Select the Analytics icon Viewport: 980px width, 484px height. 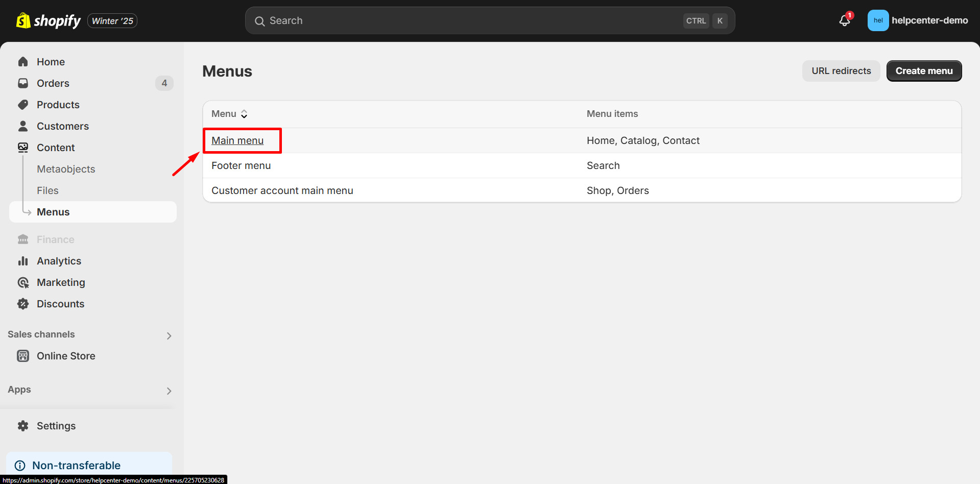tap(23, 260)
